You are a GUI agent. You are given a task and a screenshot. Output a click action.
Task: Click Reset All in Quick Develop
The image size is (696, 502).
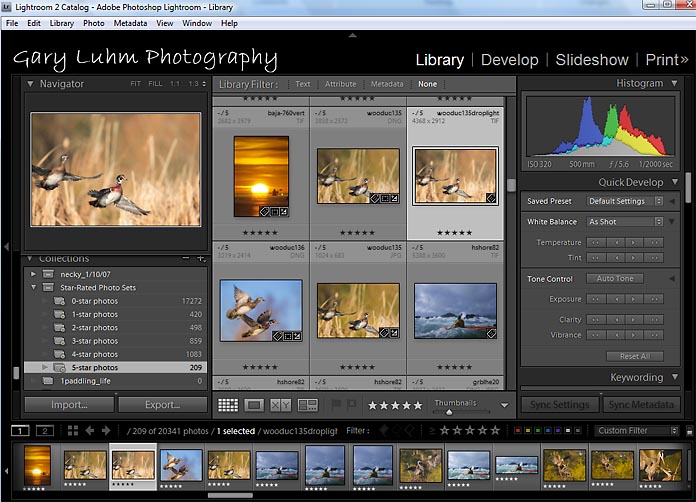635,356
